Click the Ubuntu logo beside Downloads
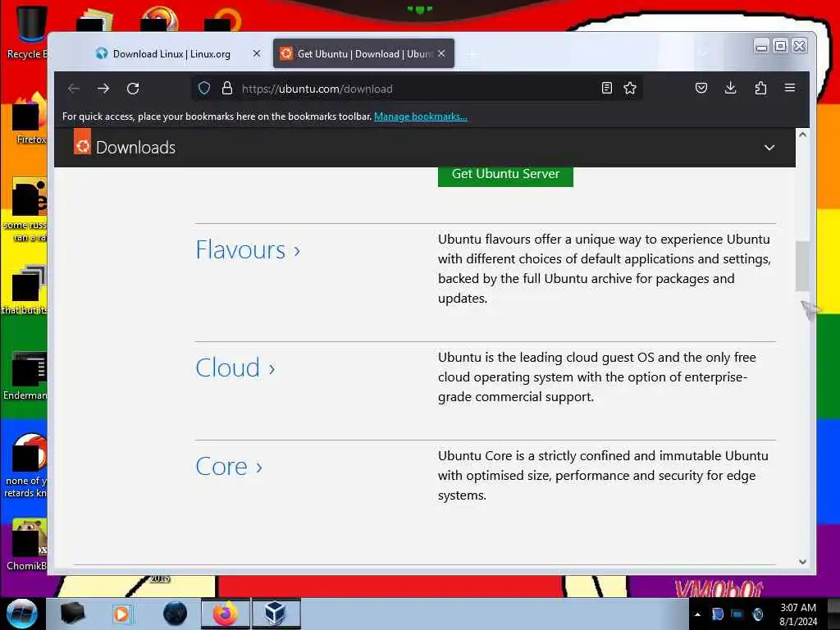Image resolution: width=840 pixels, height=630 pixels. tap(82, 143)
